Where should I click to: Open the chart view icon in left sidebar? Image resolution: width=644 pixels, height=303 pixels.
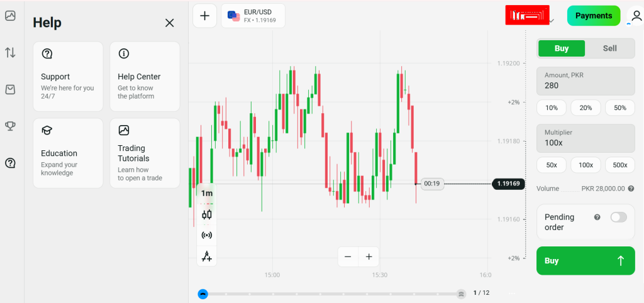pos(10,16)
